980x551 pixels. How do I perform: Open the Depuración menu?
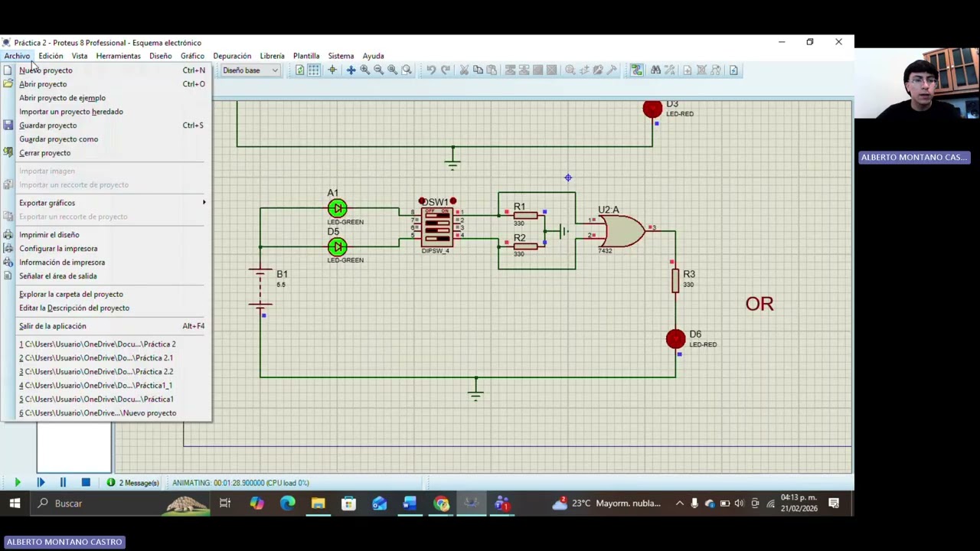point(232,56)
